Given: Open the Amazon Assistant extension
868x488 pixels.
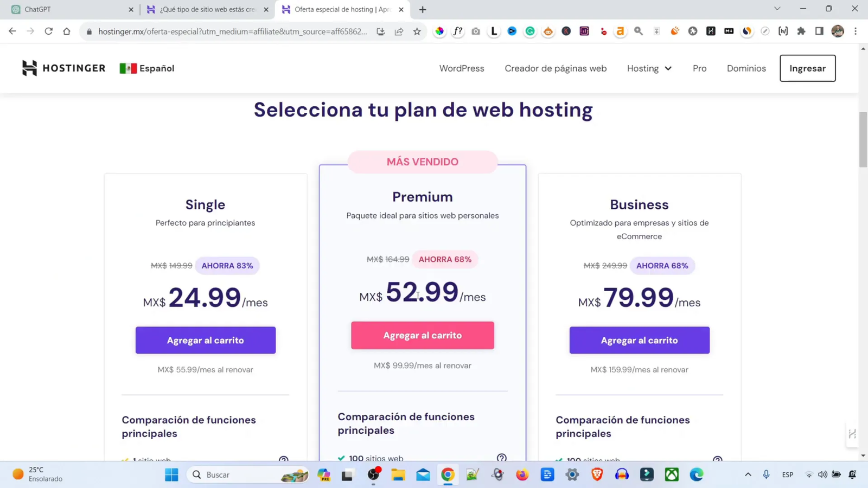Looking at the screenshot, I should (620, 31).
